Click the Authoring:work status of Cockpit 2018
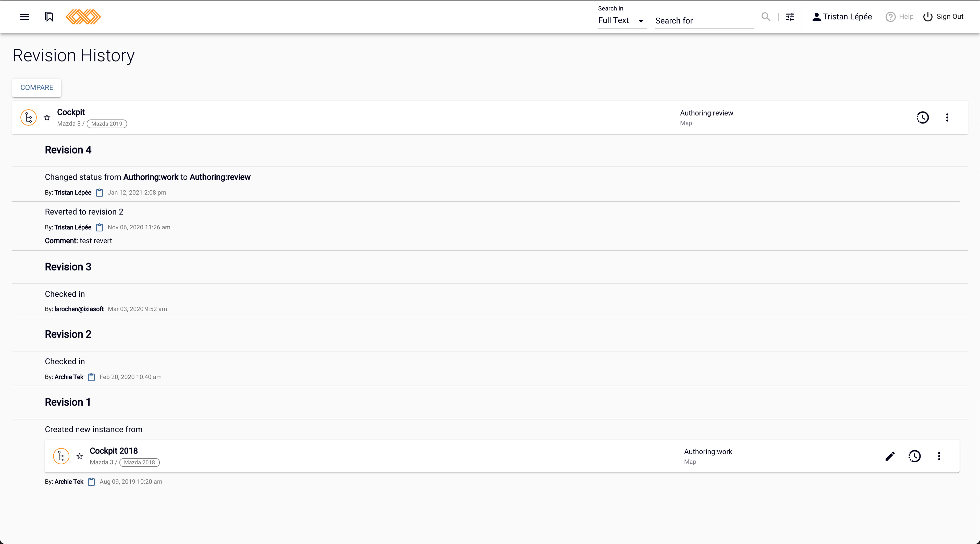Screen dimensions: 980x544 pyautogui.click(x=708, y=452)
